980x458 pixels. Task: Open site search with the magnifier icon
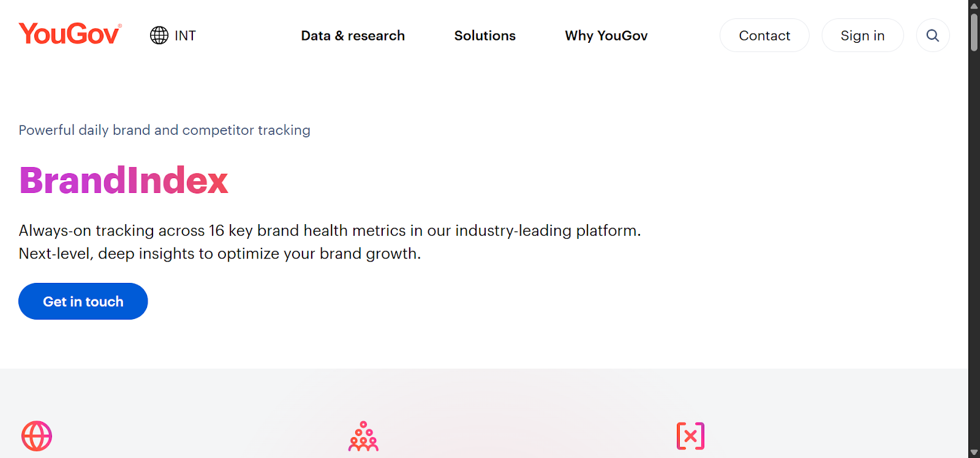[x=932, y=35]
